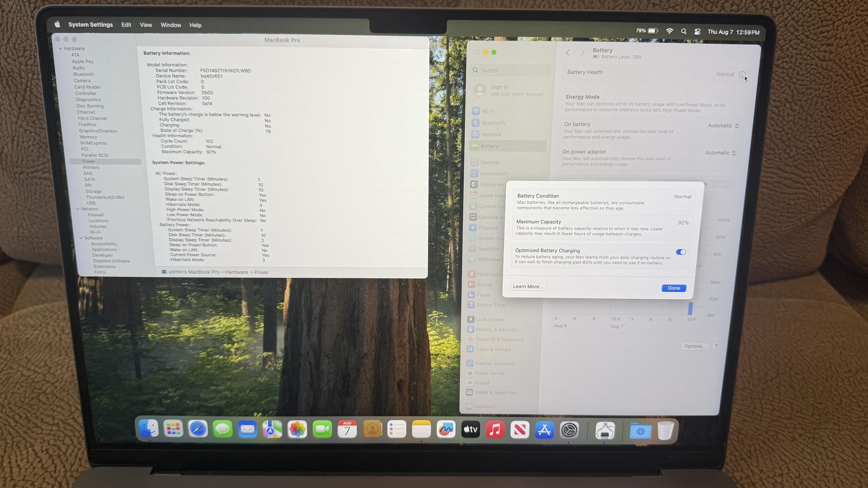
Task: Open Mail app in the Dock
Action: coord(247,429)
